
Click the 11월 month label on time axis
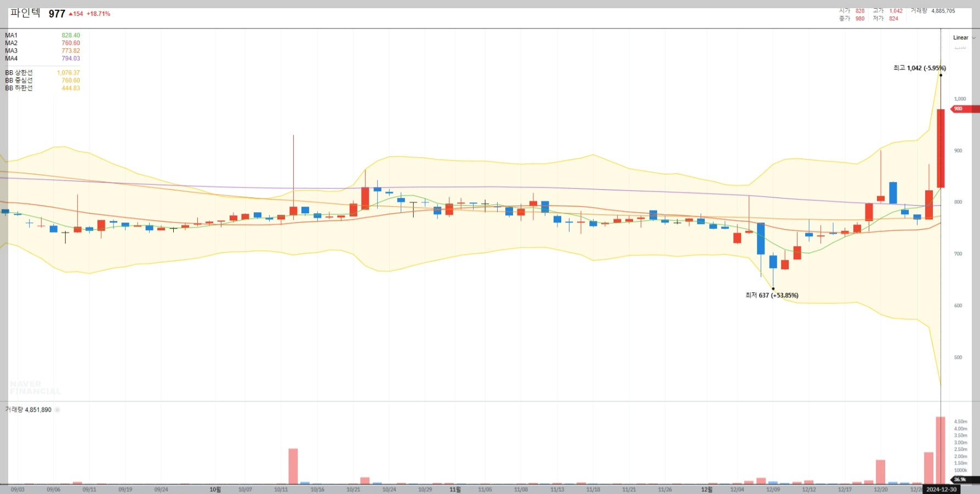(455, 490)
